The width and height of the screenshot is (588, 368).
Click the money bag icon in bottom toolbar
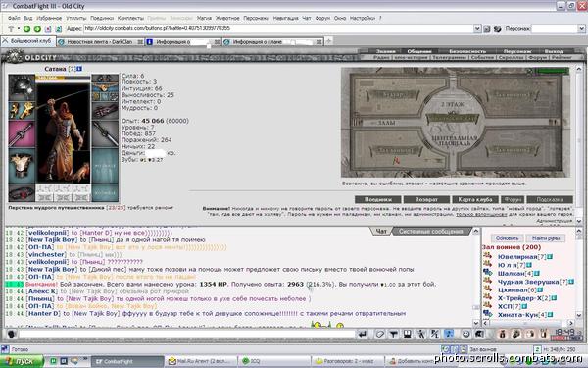503,334
